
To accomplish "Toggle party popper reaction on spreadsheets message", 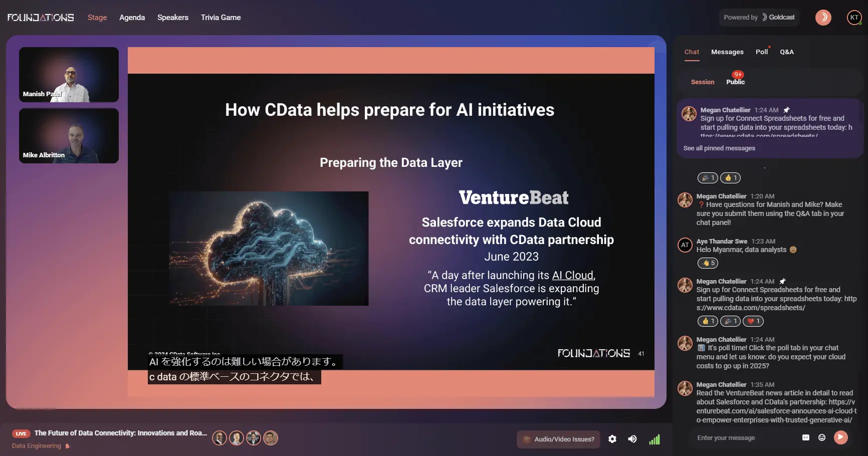I will click(x=730, y=321).
